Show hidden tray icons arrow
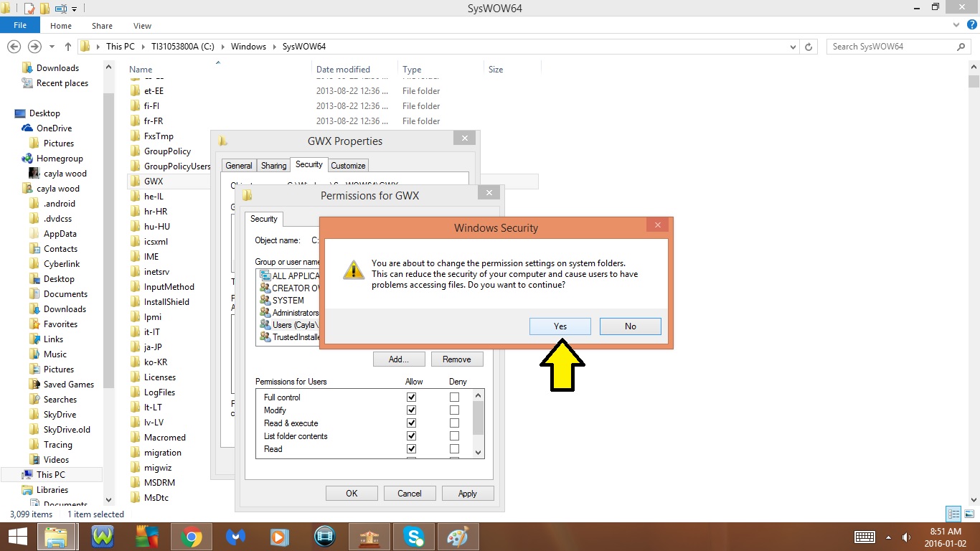The height and width of the screenshot is (551, 980). 889,537
